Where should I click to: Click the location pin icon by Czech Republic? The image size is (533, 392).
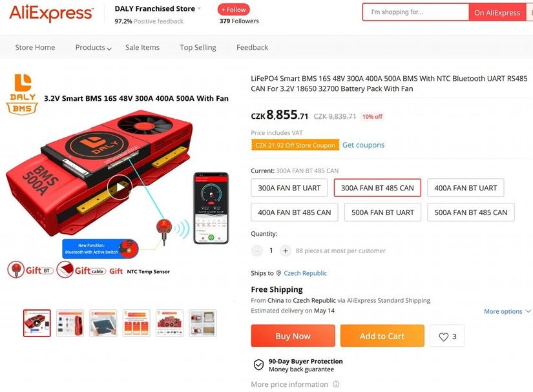278,273
